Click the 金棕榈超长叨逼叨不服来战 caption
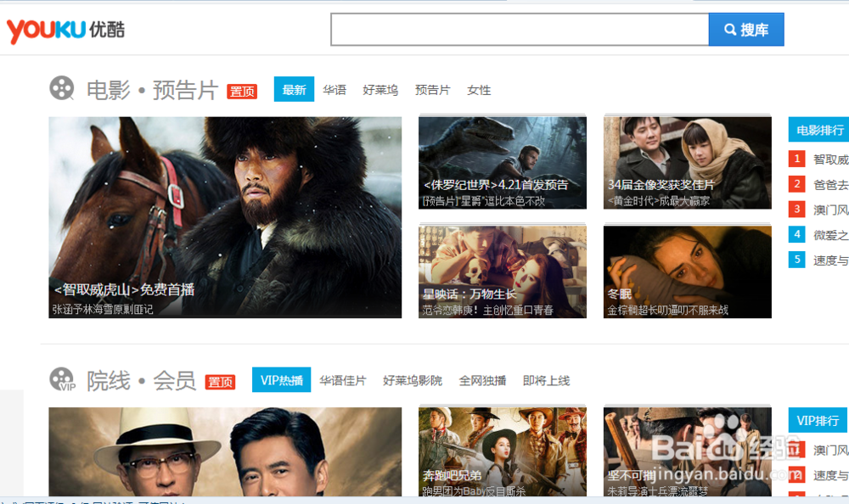849x504 pixels. 667,311
